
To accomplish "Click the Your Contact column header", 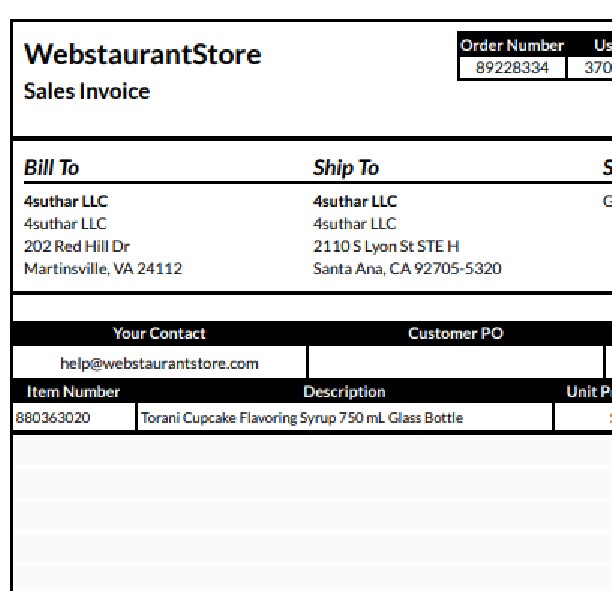I will 159,333.
